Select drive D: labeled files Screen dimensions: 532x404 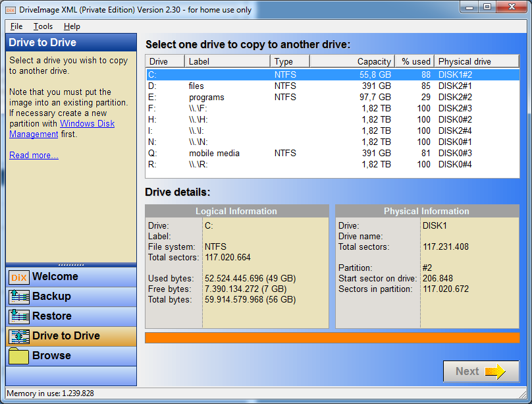click(333, 86)
